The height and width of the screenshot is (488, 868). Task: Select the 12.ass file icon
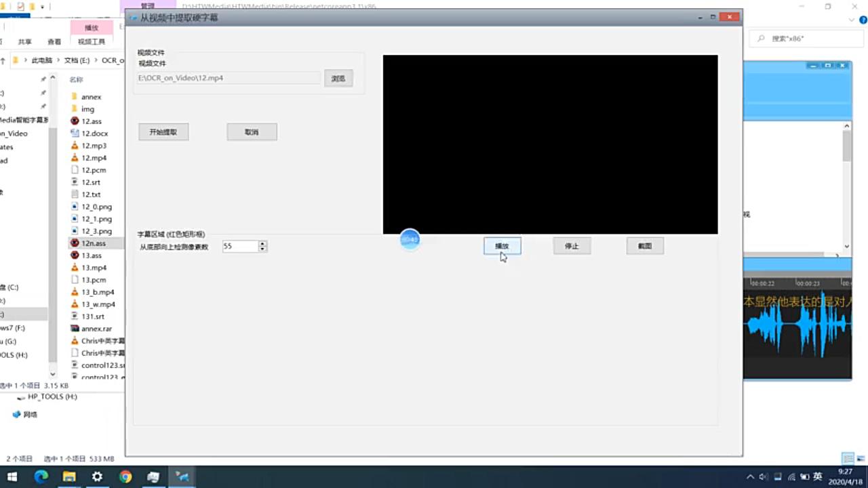75,121
